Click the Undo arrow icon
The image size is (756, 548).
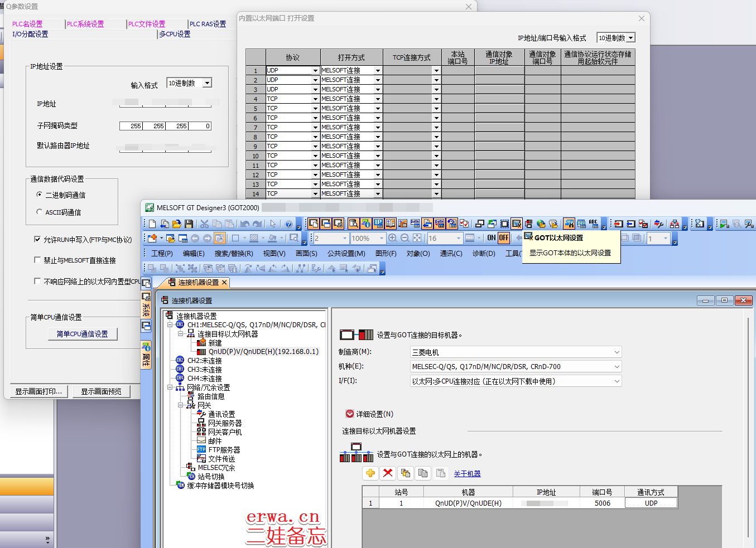(x=245, y=224)
